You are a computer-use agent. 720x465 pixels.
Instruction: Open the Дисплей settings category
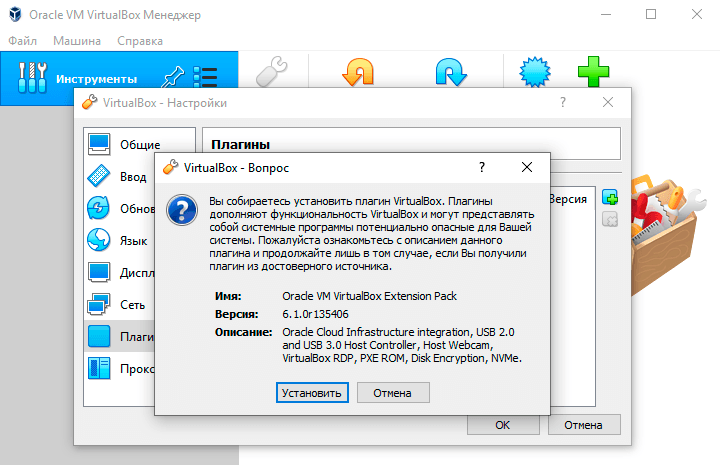tap(120, 273)
